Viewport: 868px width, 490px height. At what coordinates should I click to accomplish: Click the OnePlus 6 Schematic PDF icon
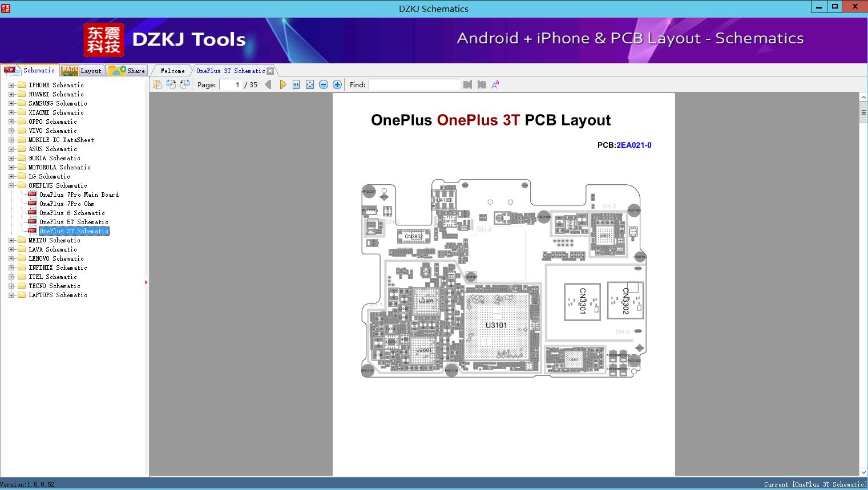tap(32, 213)
